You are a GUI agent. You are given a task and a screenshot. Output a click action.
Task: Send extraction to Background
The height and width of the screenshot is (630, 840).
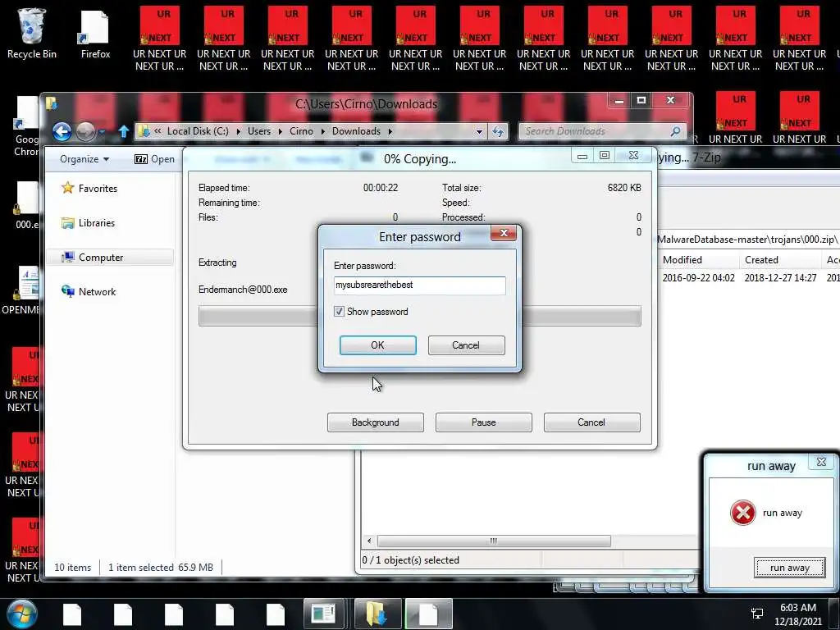(375, 422)
